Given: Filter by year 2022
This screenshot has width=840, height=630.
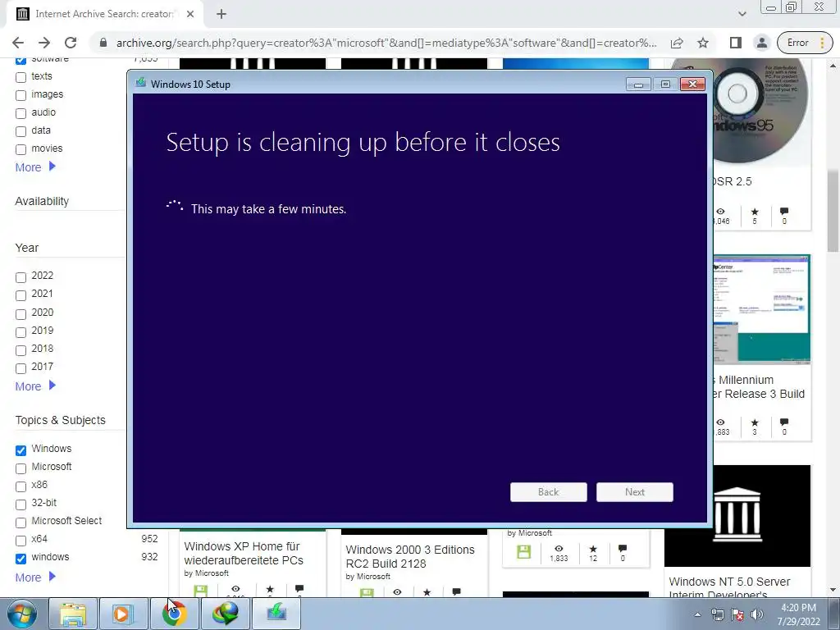Looking at the screenshot, I should point(21,277).
